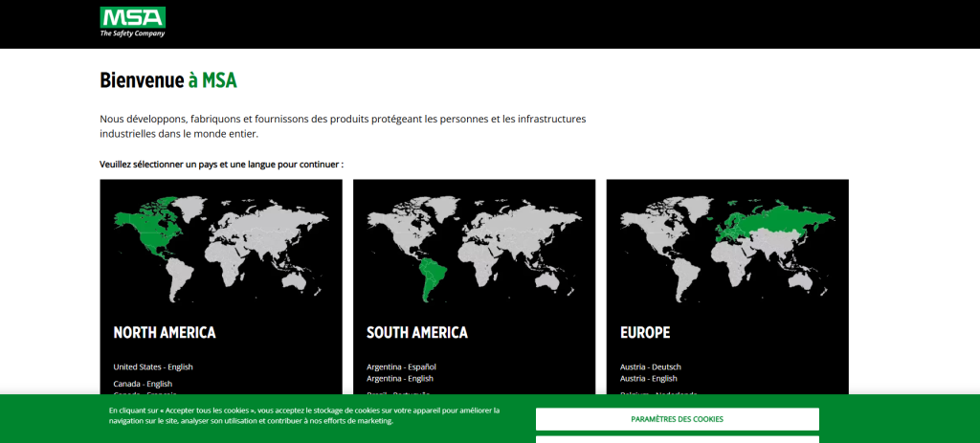The height and width of the screenshot is (443, 980).
Task: Pick Argentina - Español language option
Action: [x=401, y=366]
